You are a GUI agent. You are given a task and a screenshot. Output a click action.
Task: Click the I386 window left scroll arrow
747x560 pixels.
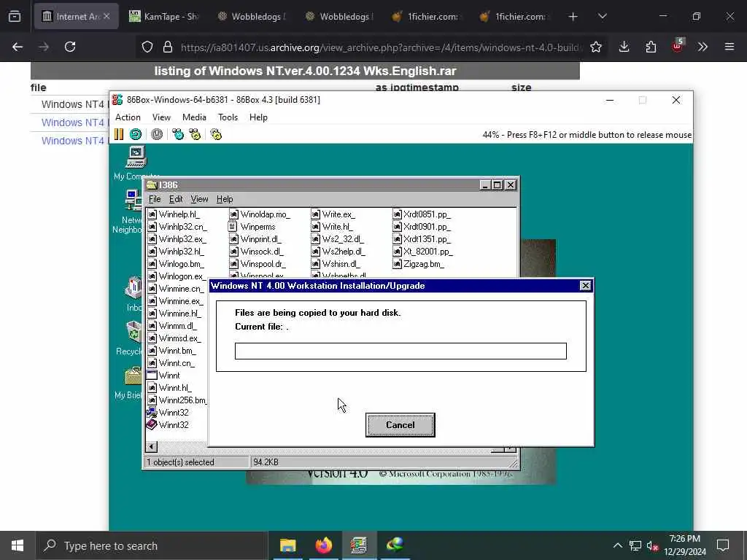pos(152,447)
